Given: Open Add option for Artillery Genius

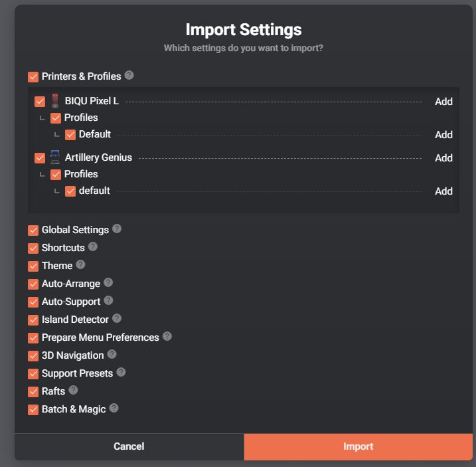Looking at the screenshot, I should point(443,158).
